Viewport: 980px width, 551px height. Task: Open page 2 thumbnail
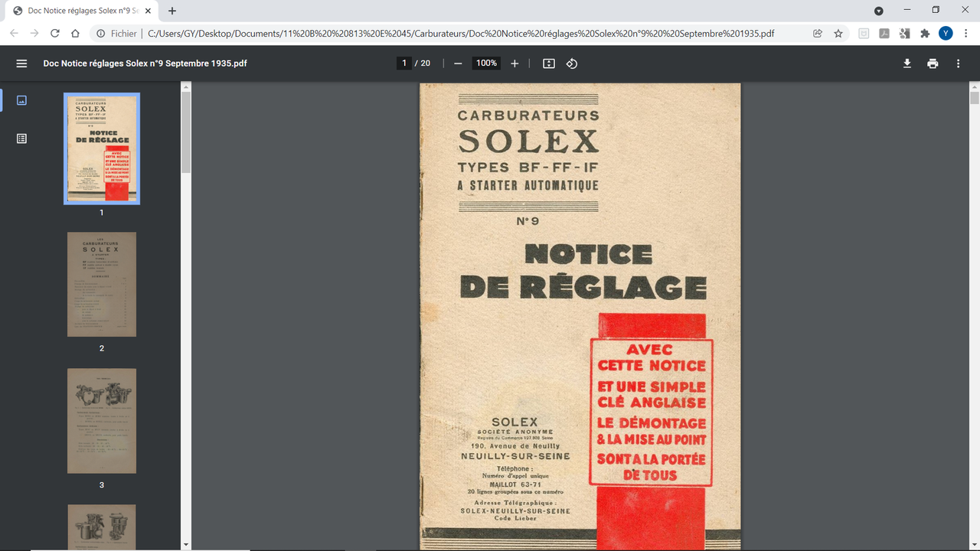102,285
